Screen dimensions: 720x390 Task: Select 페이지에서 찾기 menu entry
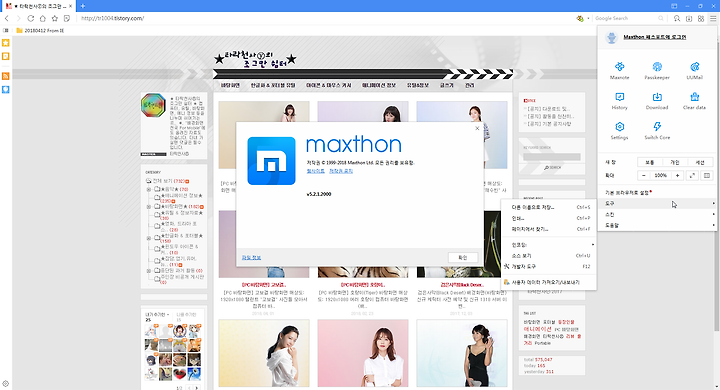pos(549,229)
